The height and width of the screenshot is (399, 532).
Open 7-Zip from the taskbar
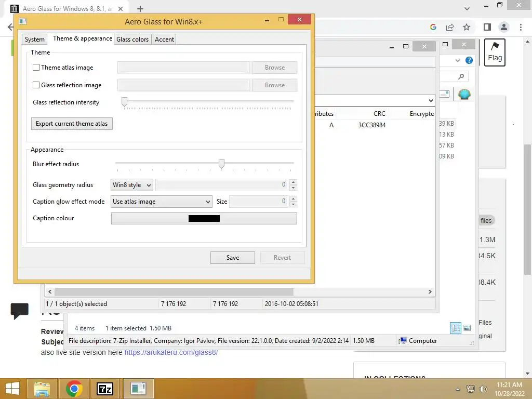[x=105, y=389]
